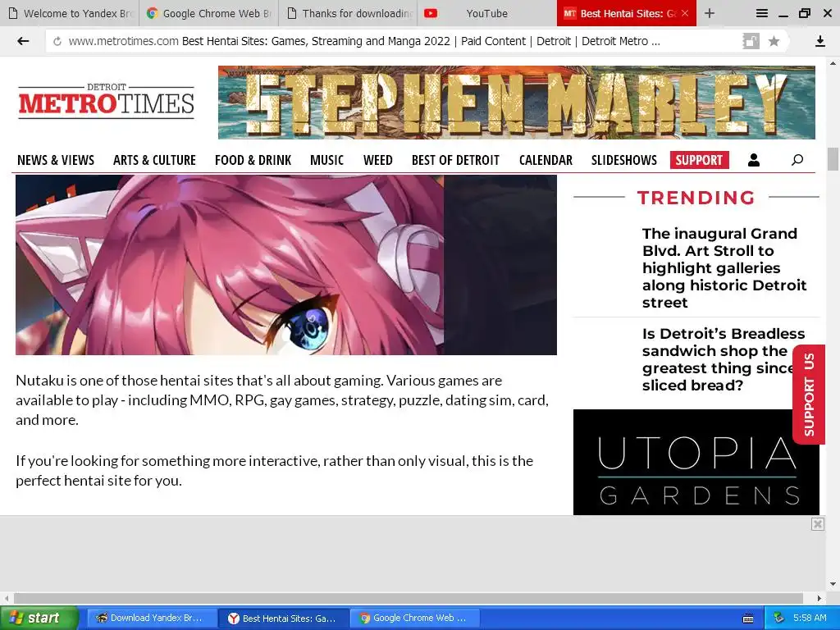The image size is (840, 630).
Task: Switch to the Google Chrome Web Browser tab
Action: click(x=209, y=13)
